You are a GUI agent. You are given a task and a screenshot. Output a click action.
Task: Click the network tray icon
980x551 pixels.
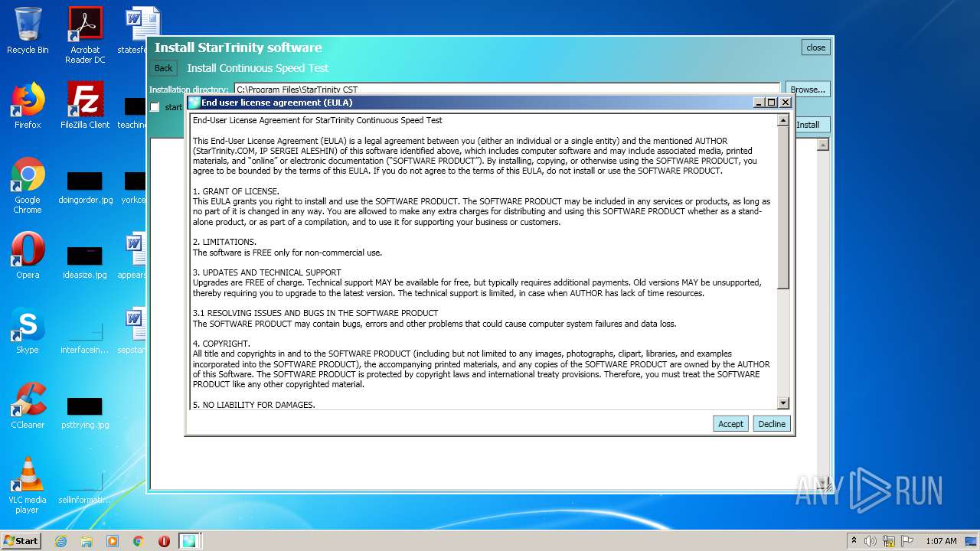tap(889, 541)
